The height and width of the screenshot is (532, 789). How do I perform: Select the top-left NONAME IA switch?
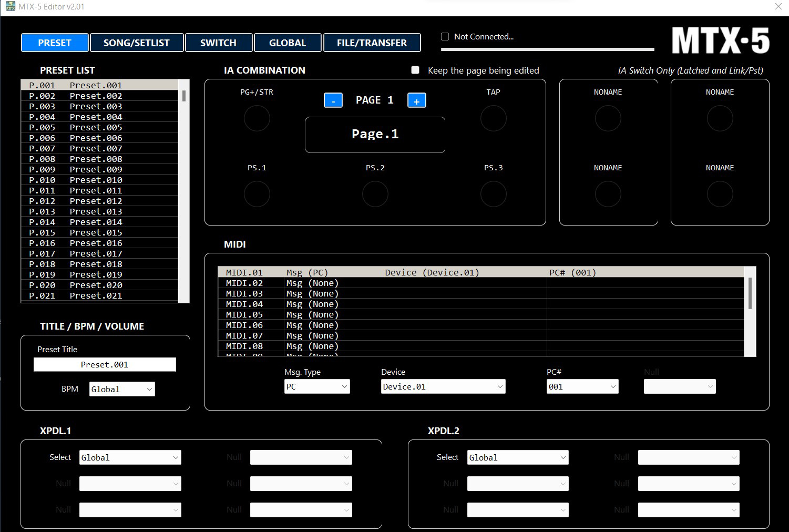point(608,118)
